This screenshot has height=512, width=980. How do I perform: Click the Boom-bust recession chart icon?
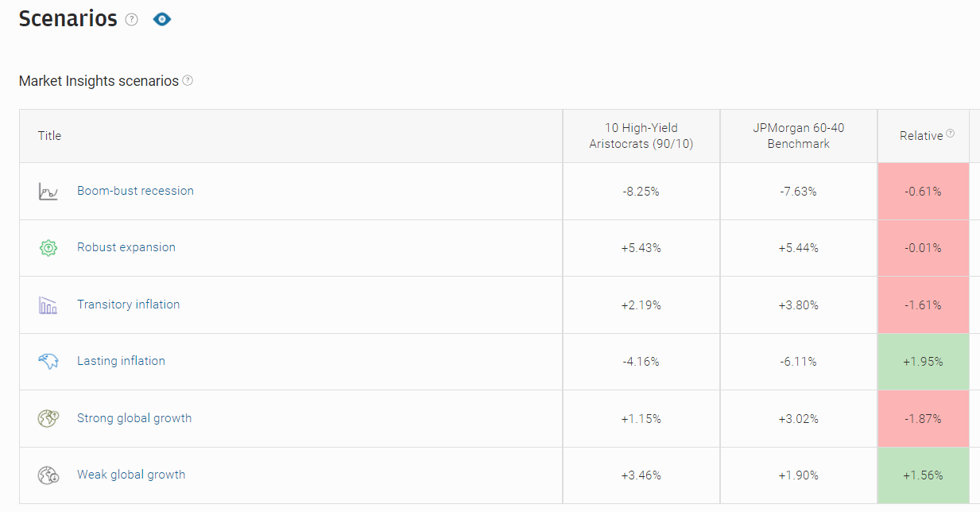pos(48,192)
